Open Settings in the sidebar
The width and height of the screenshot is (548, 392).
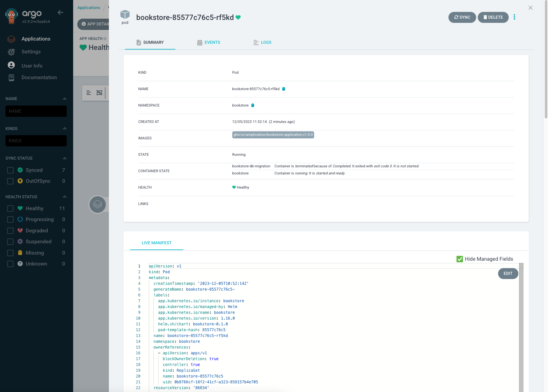[x=31, y=52]
